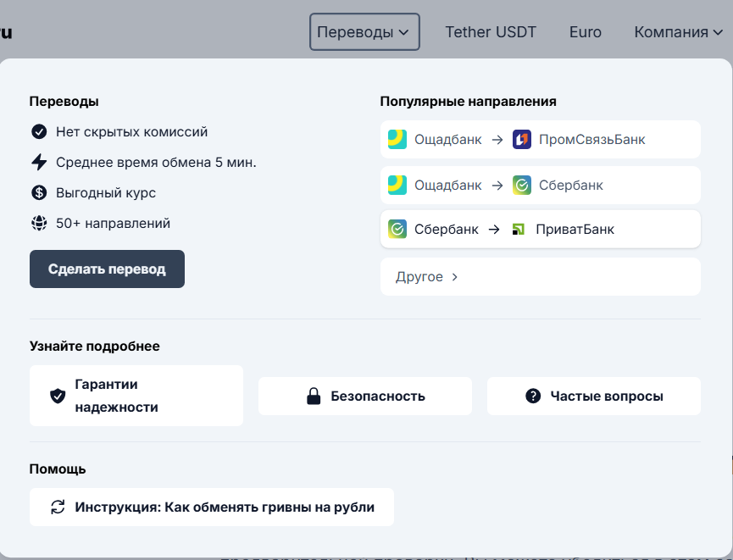Image resolution: width=733 pixels, height=560 pixels.
Task: Click the padlock icon in Безопасность
Action: [x=314, y=396]
